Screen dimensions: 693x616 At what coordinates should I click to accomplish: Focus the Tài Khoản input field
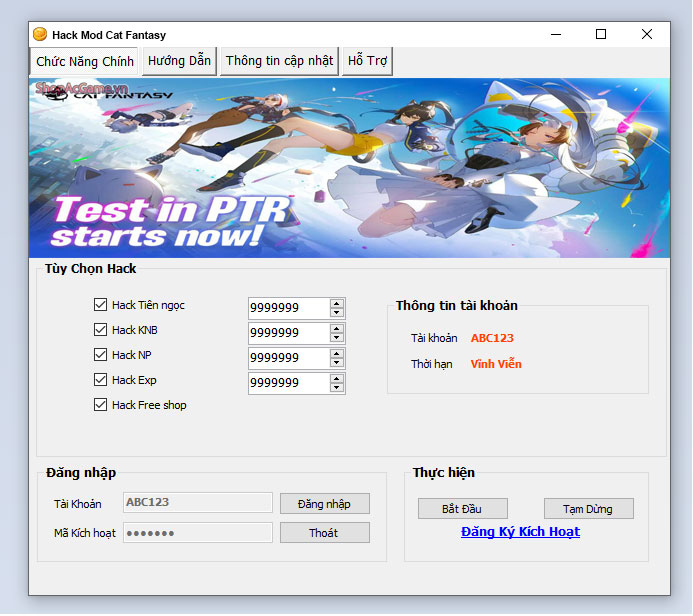198,502
